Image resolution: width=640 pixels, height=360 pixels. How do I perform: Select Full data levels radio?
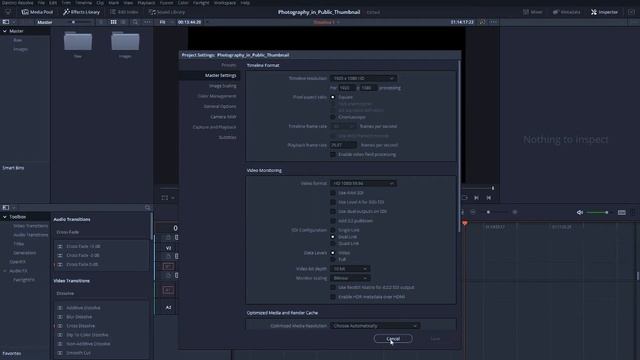[333, 259]
